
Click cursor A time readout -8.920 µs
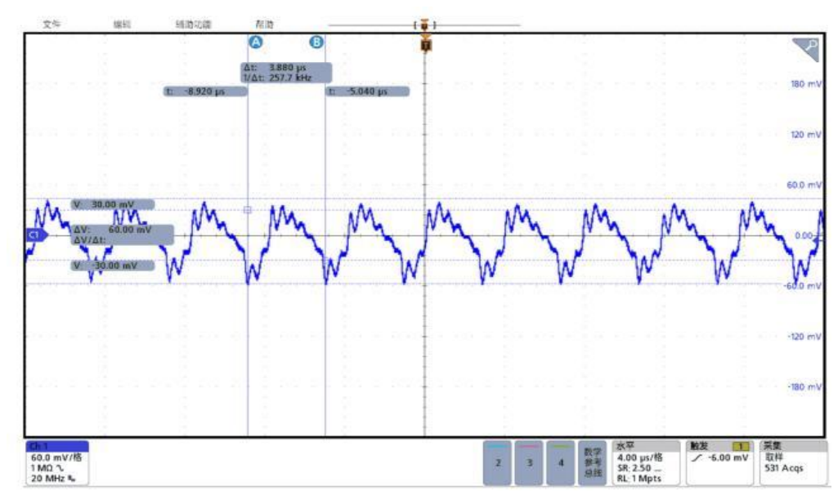coord(205,91)
